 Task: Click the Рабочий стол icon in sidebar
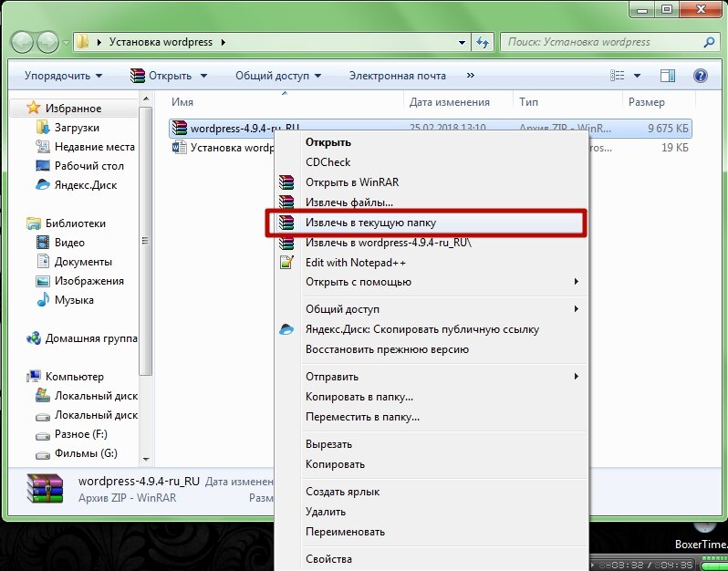coord(42,166)
